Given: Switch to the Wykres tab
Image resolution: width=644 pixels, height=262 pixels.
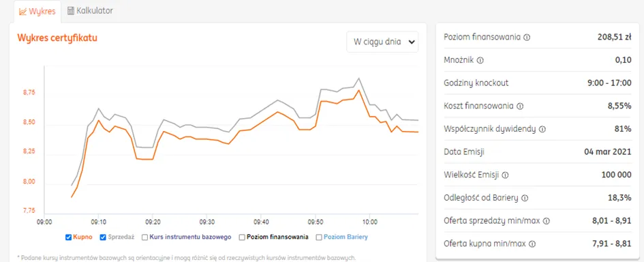Looking at the screenshot, I should coord(37,12).
